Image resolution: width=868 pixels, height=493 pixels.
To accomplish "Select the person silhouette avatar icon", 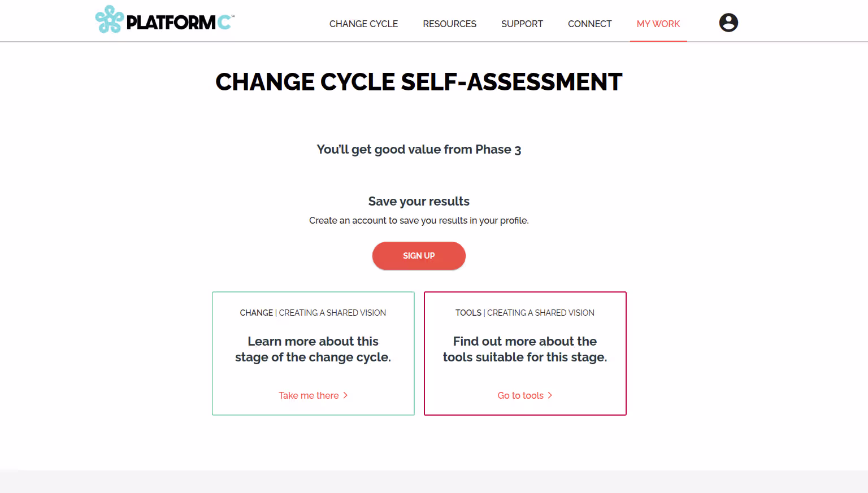I will (728, 23).
